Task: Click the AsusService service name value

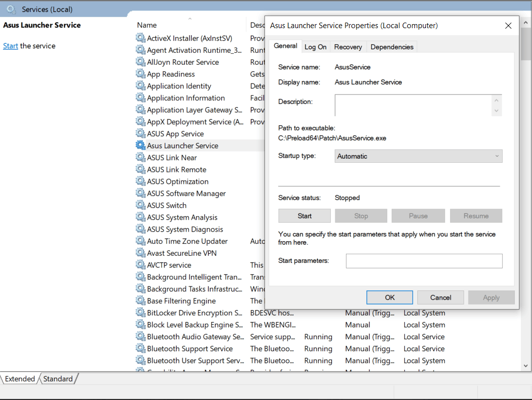Action: coord(352,67)
